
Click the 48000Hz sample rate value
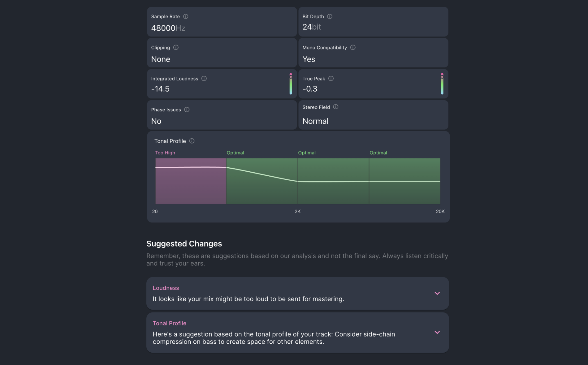pos(168,28)
